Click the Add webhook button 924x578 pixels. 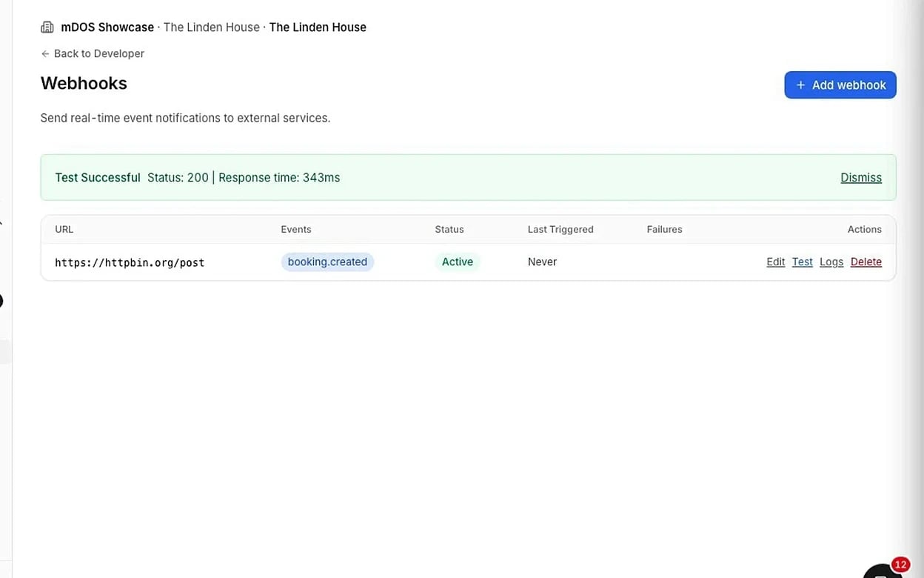(x=840, y=85)
